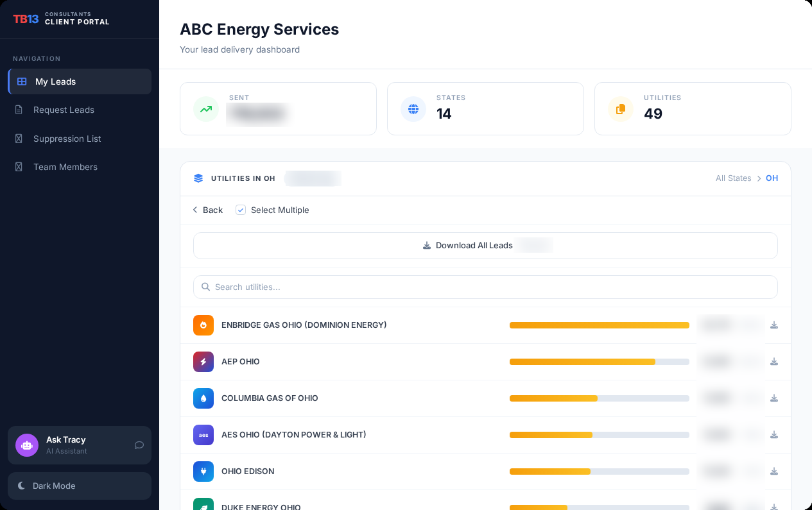Screen dimensions: 812x510
Task: Click Columbia Gas of Ohio droplet icon
Action: (x=203, y=398)
